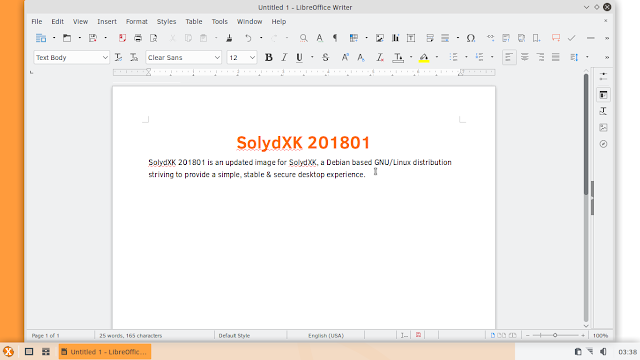Click the Insert Chart icon
The width and height of the screenshot is (640, 360).
tap(395, 38)
